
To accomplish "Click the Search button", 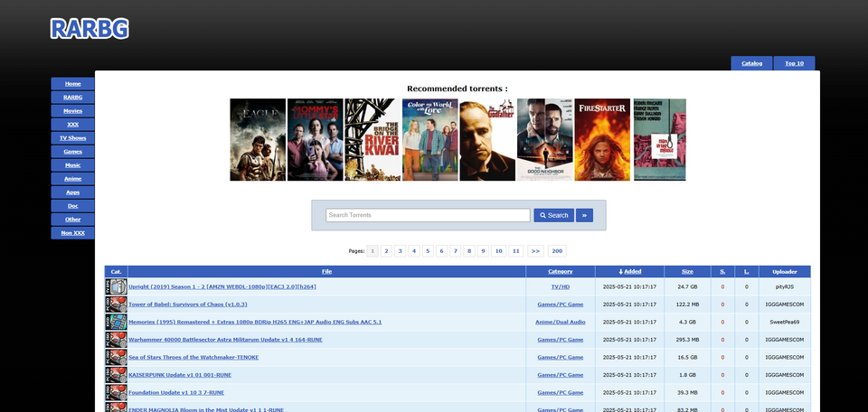I will (x=553, y=215).
